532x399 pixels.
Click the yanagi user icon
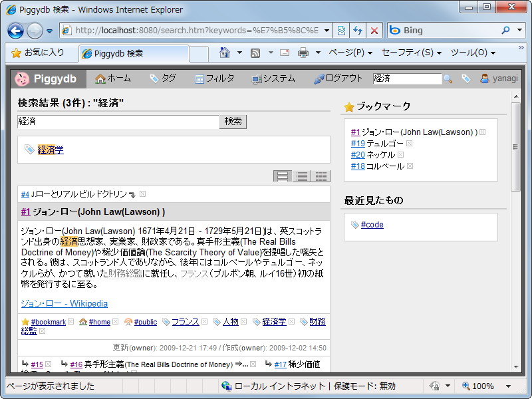[x=485, y=78]
